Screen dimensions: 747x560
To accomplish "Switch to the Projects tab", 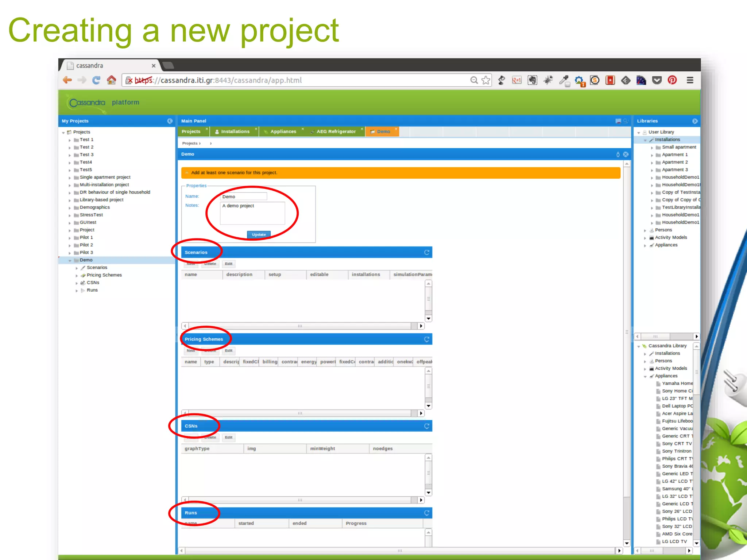I will tap(191, 132).
